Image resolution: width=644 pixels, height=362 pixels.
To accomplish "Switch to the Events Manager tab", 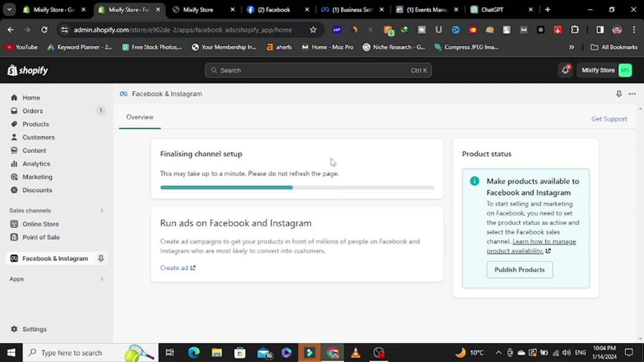I will pyautogui.click(x=428, y=10).
